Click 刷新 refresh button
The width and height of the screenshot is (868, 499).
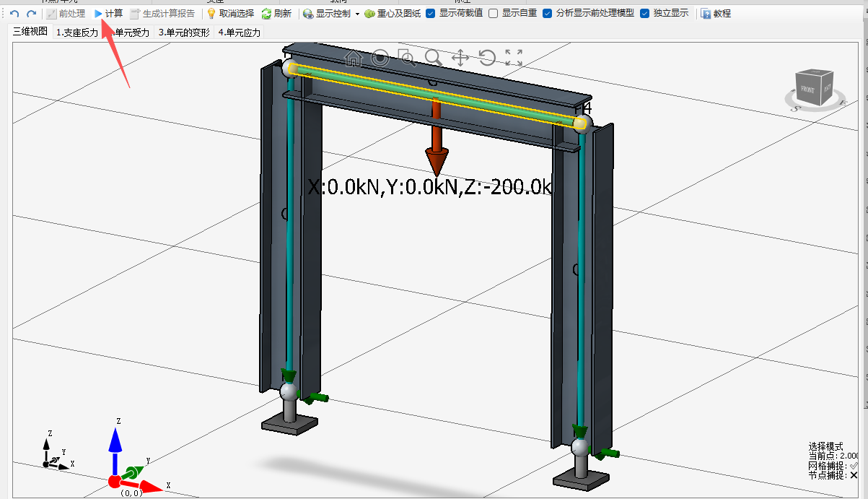click(x=276, y=14)
